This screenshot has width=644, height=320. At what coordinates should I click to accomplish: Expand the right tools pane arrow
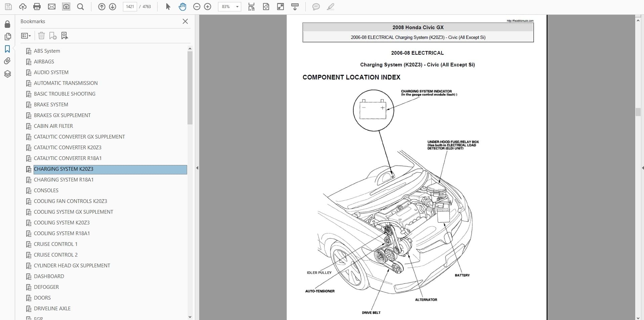pos(642,168)
